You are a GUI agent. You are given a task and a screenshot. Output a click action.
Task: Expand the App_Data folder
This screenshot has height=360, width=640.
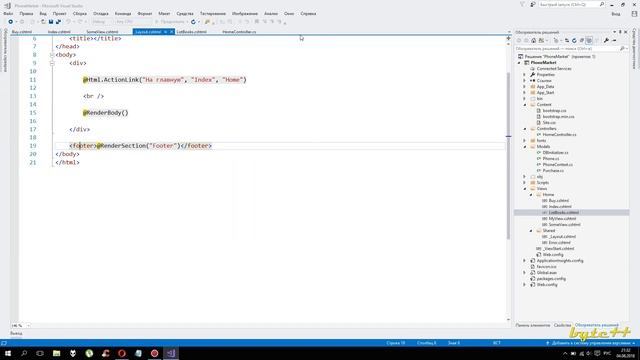pos(525,87)
